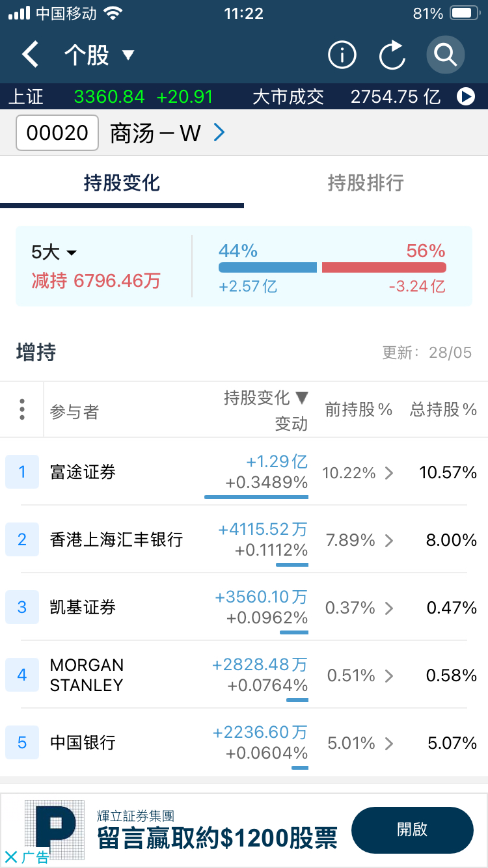This screenshot has width=488, height=868.
Task: Tap the play arrow on the index ticker
Action: tap(466, 97)
